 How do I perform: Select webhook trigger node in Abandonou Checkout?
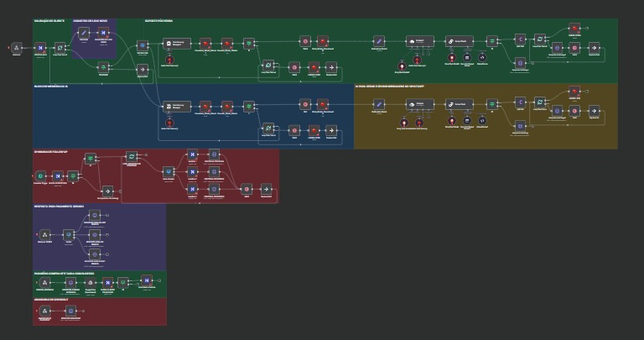(x=44, y=311)
